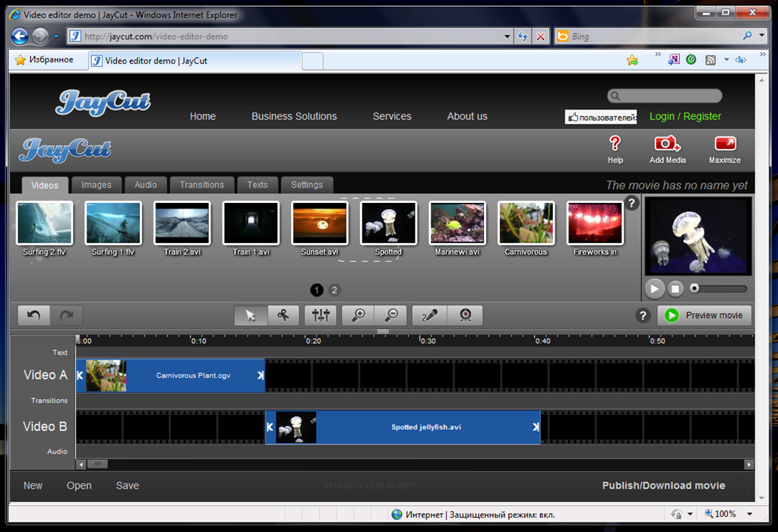Select the Carnivorous plant thumbnail
Viewport: 778px width, 532px height.
click(x=526, y=223)
